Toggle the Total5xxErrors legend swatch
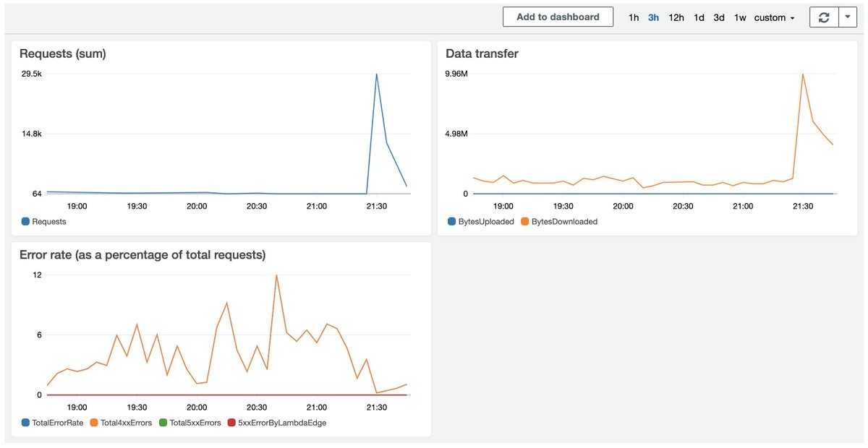868x448 pixels. pyautogui.click(x=163, y=423)
